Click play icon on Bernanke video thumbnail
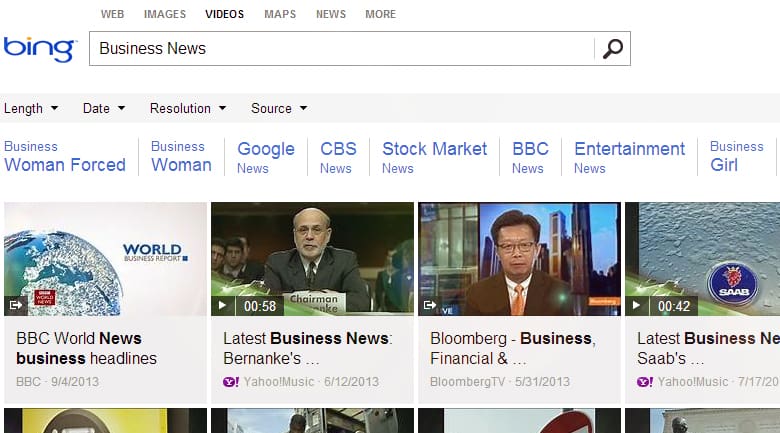 [x=222, y=305]
